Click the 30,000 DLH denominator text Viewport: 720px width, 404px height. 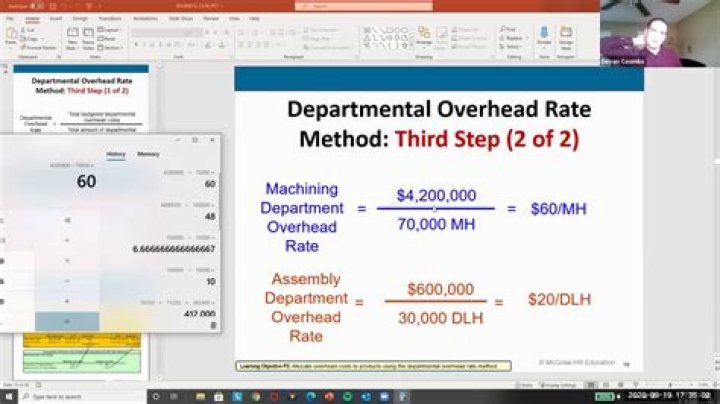point(440,318)
